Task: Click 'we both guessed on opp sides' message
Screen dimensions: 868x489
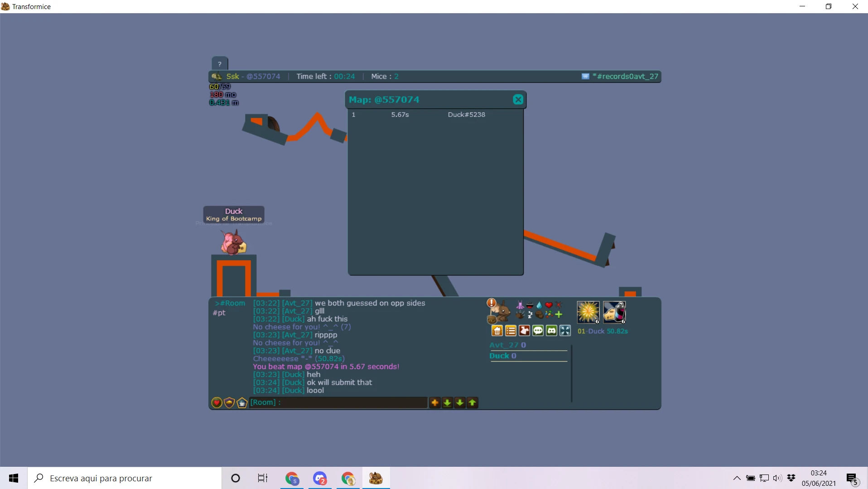Action: point(370,303)
